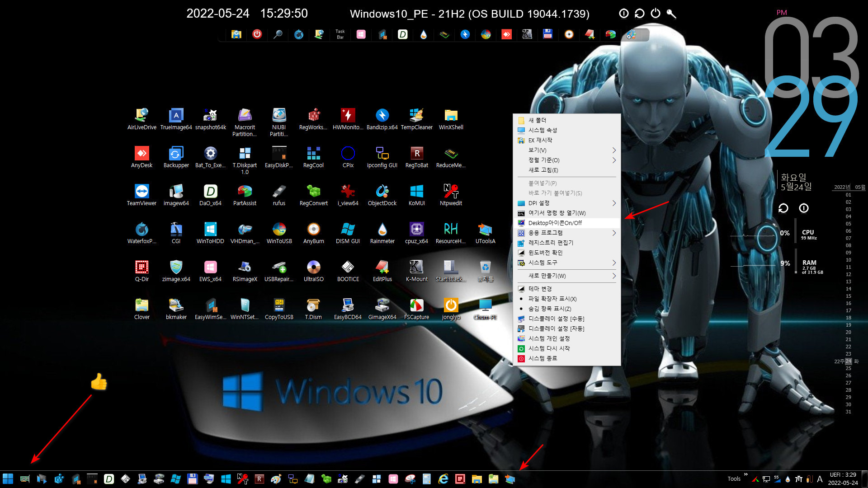Open Backupper desktop shortcut
Image resolution: width=868 pixels, height=488 pixels.
[x=176, y=157]
